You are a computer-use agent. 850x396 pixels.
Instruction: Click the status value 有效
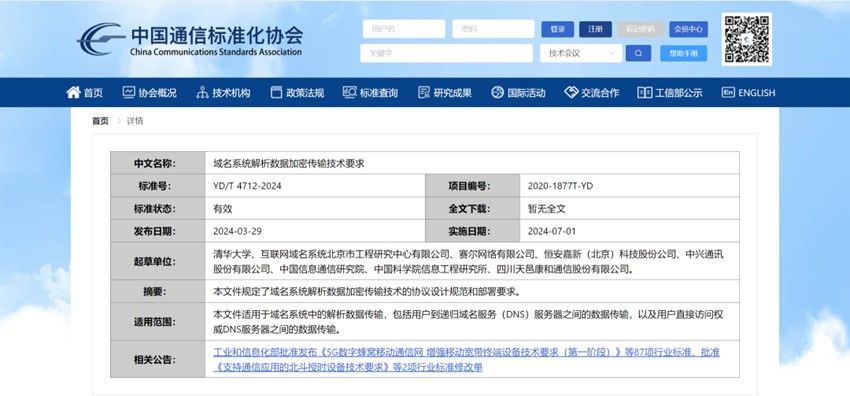223,209
